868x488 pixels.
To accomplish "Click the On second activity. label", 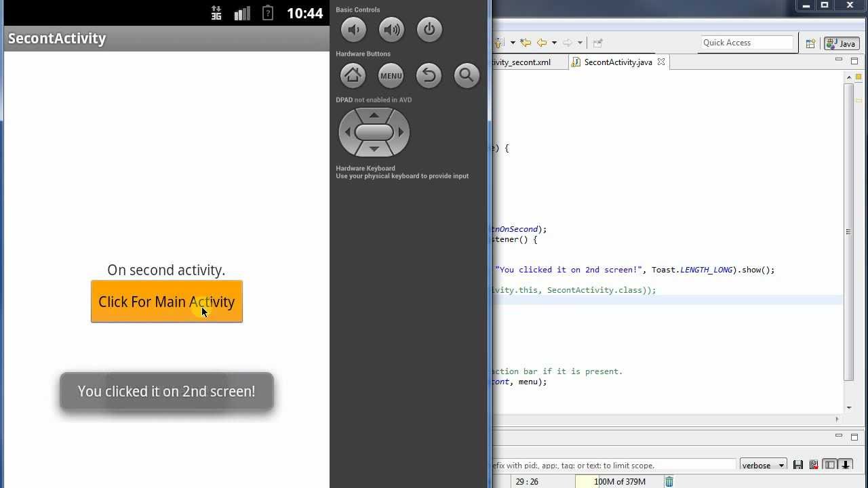I will 166,270.
